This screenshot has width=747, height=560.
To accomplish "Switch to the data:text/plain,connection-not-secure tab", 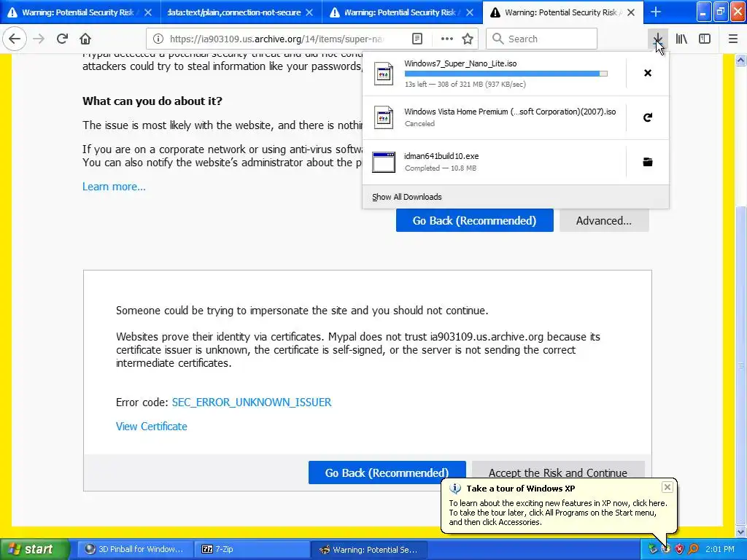I will tap(233, 12).
